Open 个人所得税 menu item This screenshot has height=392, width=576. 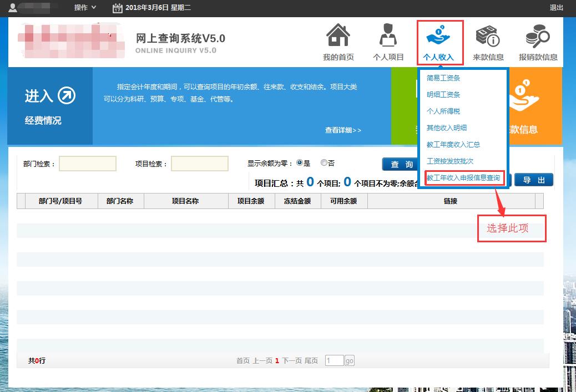(x=443, y=111)
